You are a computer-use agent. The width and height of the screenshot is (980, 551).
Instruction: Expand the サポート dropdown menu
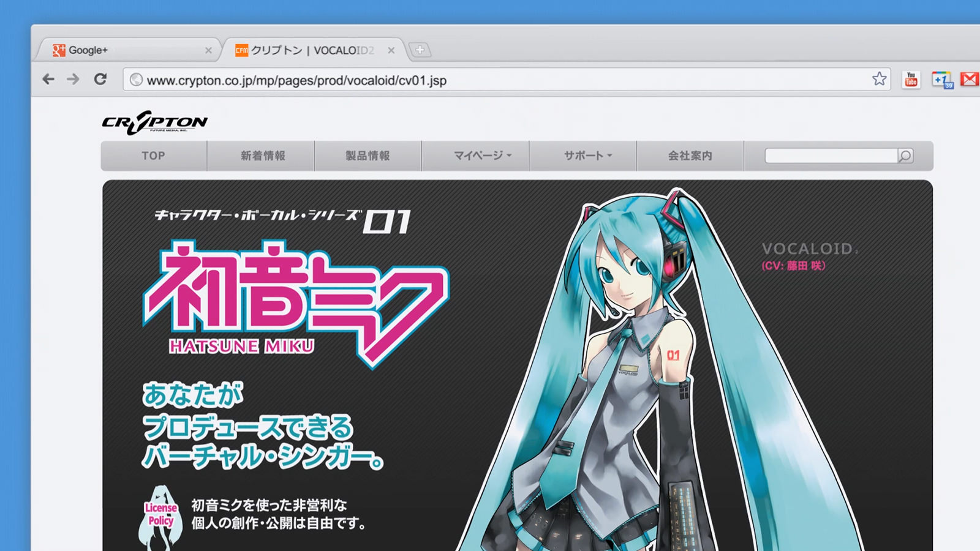click(x=587, y=156)
